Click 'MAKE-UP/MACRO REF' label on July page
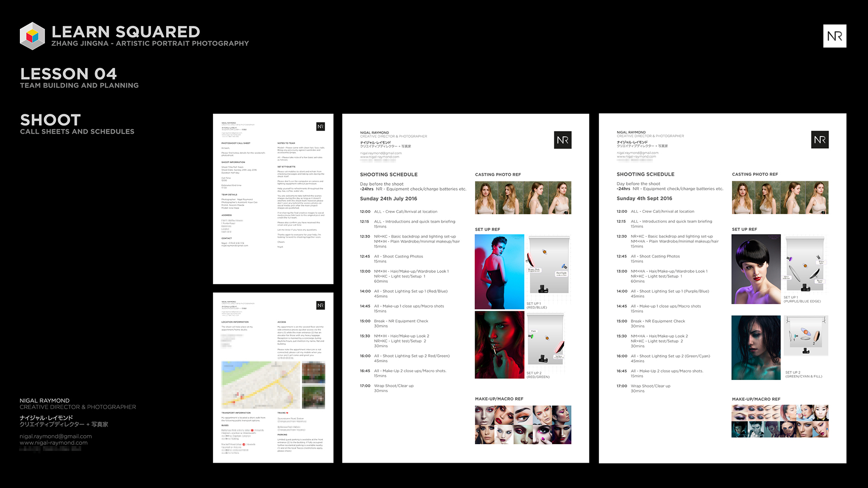The width and height of the screenshot is (868, 488). tap(499, 399)
